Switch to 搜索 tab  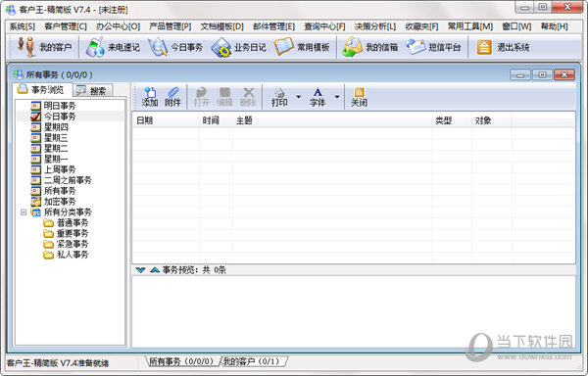(x=92, y=91)
